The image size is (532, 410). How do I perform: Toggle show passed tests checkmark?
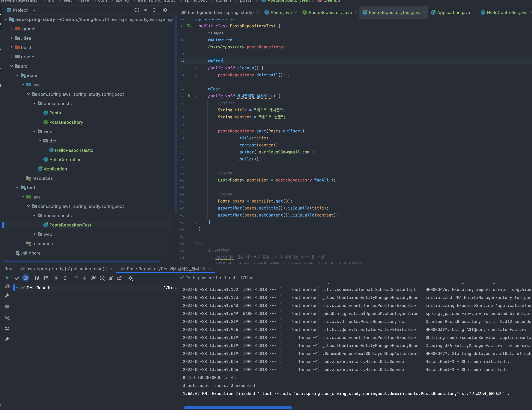(x=17, y=278)
